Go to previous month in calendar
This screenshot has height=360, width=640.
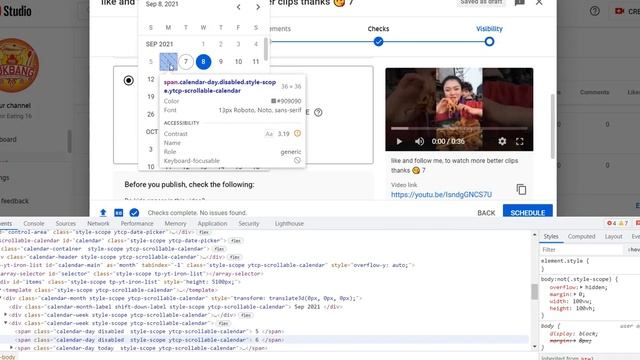[238, 7]
